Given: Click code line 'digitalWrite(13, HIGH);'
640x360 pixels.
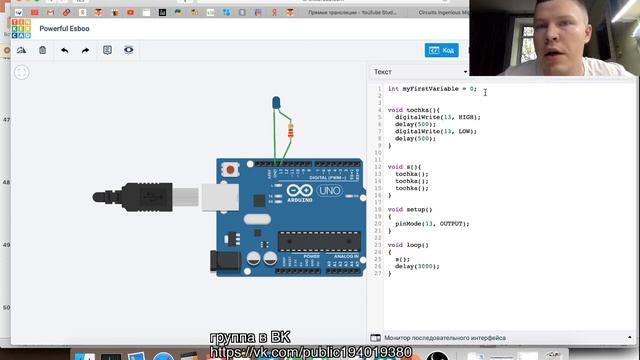Looking at the screenshot, I should [x=438, y=117].
